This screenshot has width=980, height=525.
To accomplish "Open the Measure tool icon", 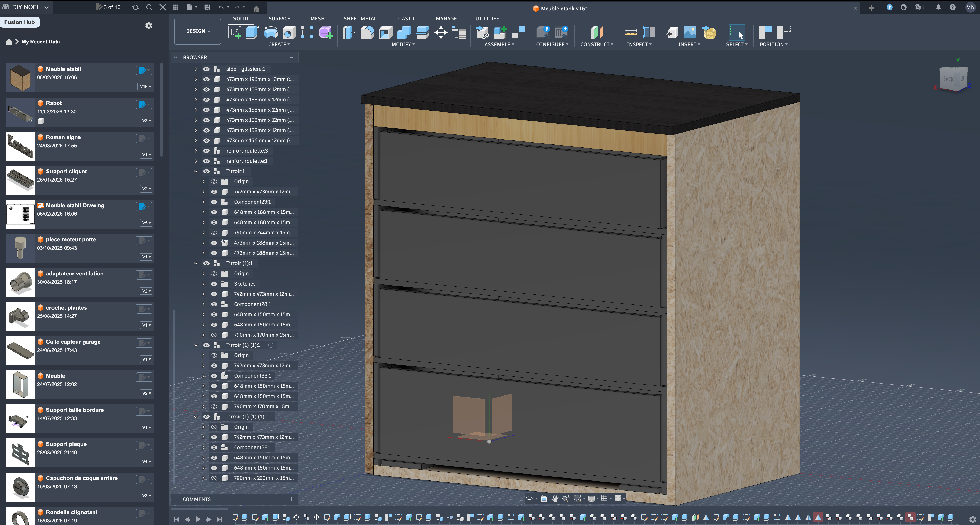I will pyautogui.click(x=630, y=32).
